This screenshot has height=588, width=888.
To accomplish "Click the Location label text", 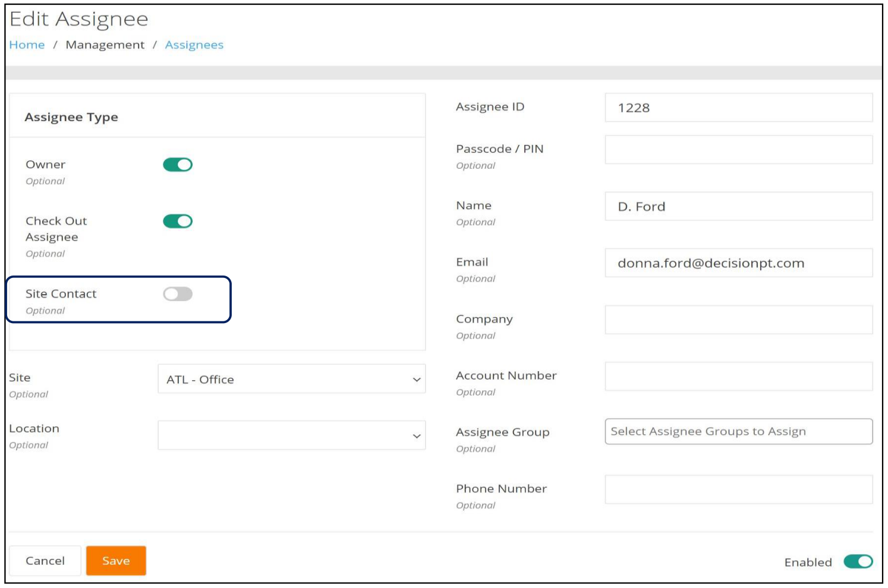I will [34, 428].
